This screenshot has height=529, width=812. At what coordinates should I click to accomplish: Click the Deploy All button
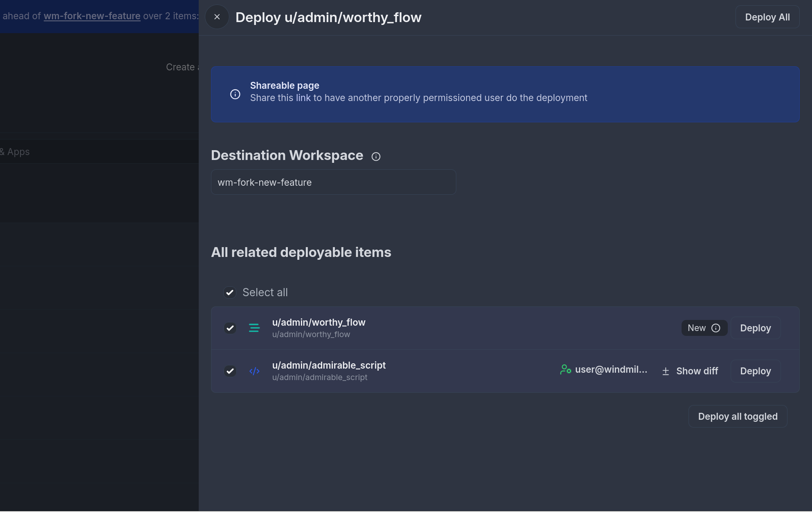click(x=767, y=17)
